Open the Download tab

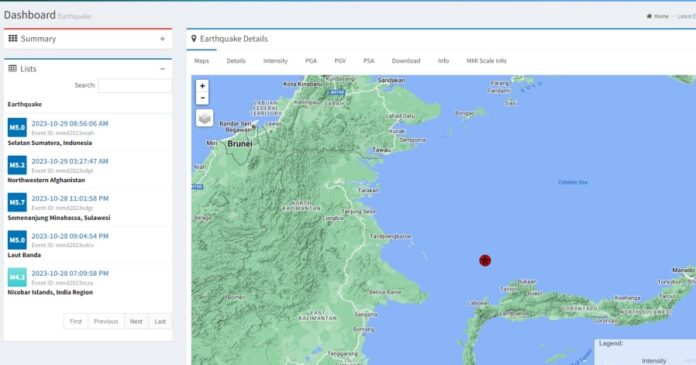pos(406,61)
